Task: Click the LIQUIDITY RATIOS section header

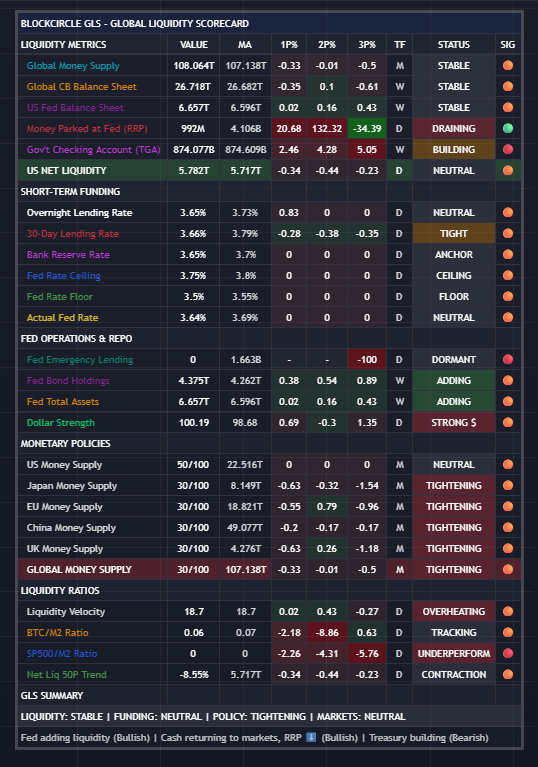Action: coord(60,590)
